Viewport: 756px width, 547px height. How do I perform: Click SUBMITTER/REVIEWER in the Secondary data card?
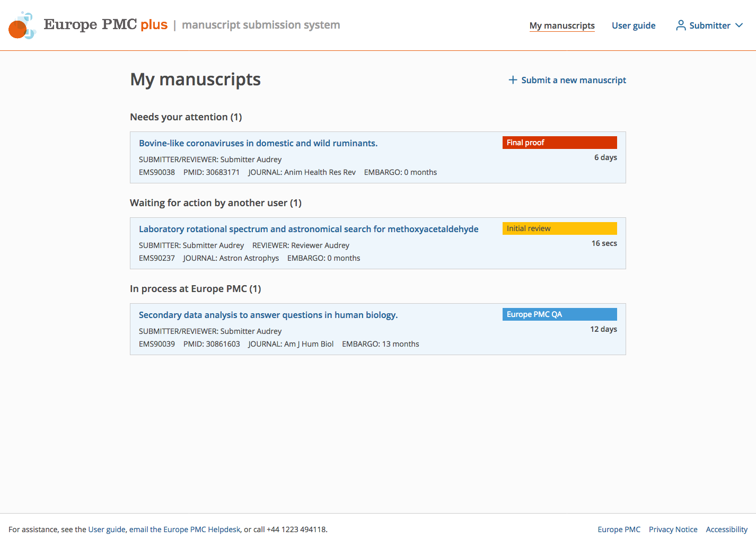coord(210,331)
